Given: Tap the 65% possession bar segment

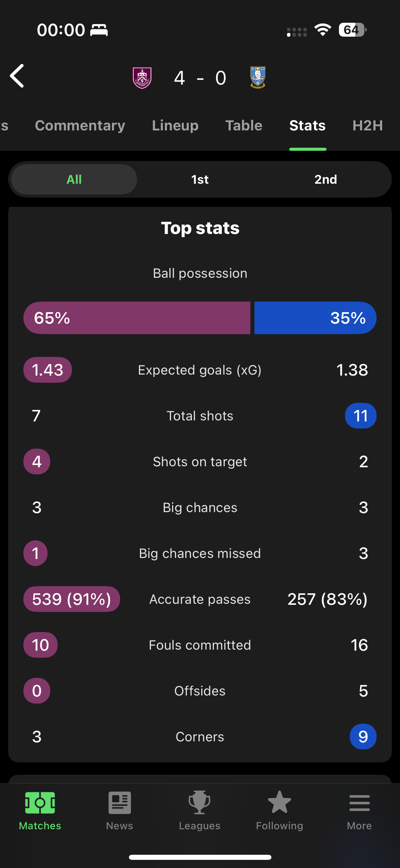Looking at the screenshot, I should [137, 318].
